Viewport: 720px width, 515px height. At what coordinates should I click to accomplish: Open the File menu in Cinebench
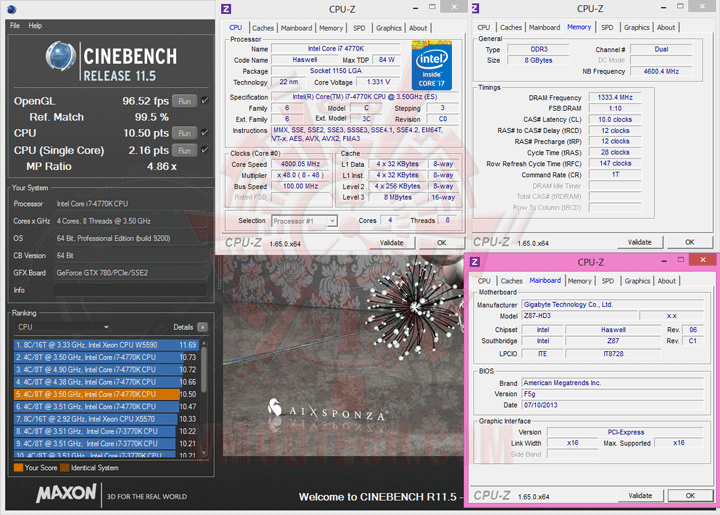click(x=15, y=26)
